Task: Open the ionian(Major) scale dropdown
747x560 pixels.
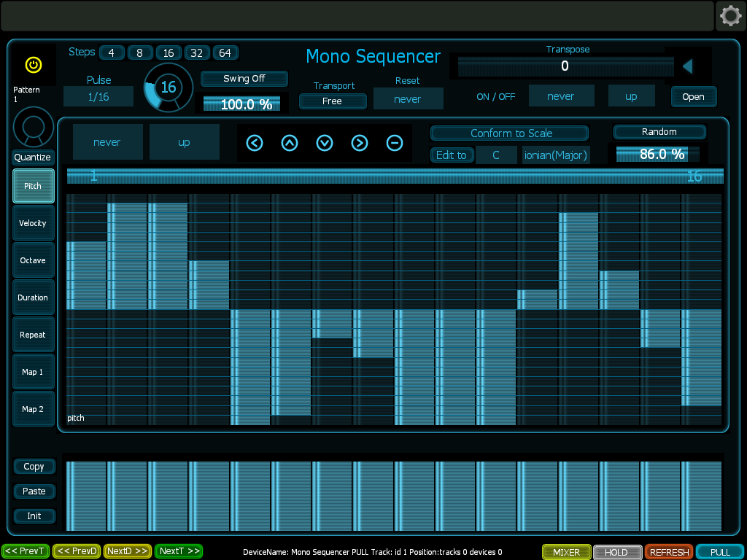Action: click(555, 155)
